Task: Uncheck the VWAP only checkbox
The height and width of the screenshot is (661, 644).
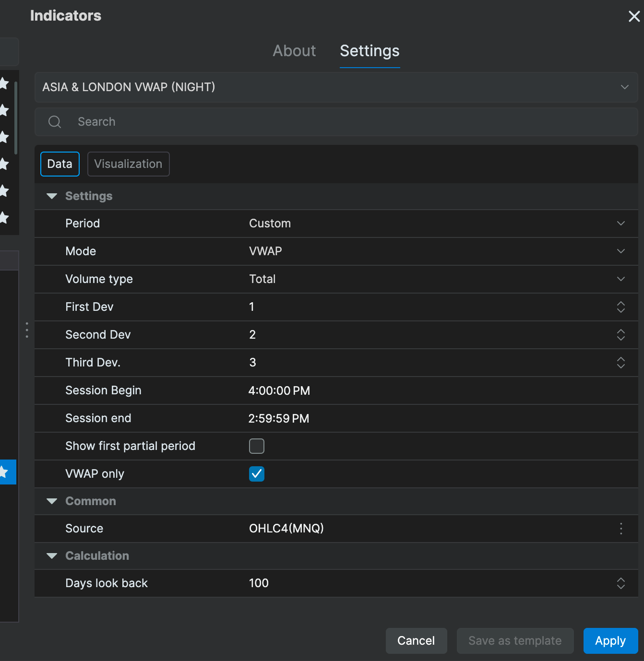Action: coord(257,474)
